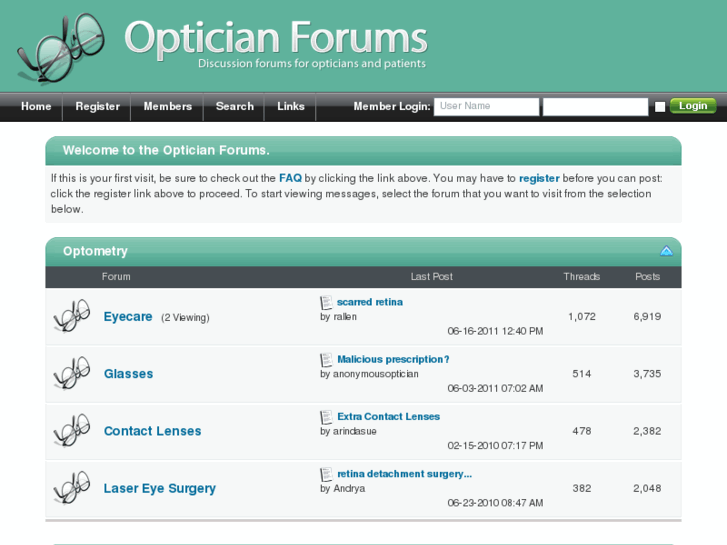Screen dimensions: 727x545
Task: Click Glasses thread count 514
Action: click(582, 374)
